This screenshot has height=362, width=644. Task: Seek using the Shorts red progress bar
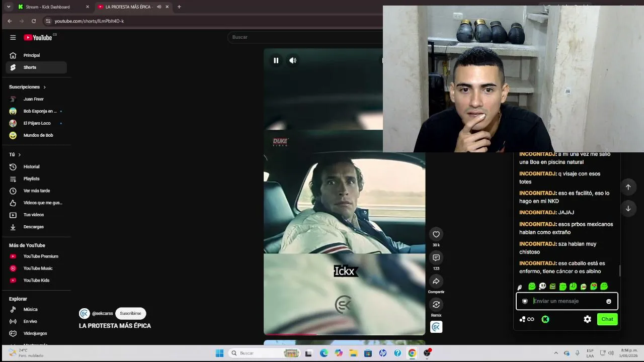pyautogui.click(x=345, y=334)
